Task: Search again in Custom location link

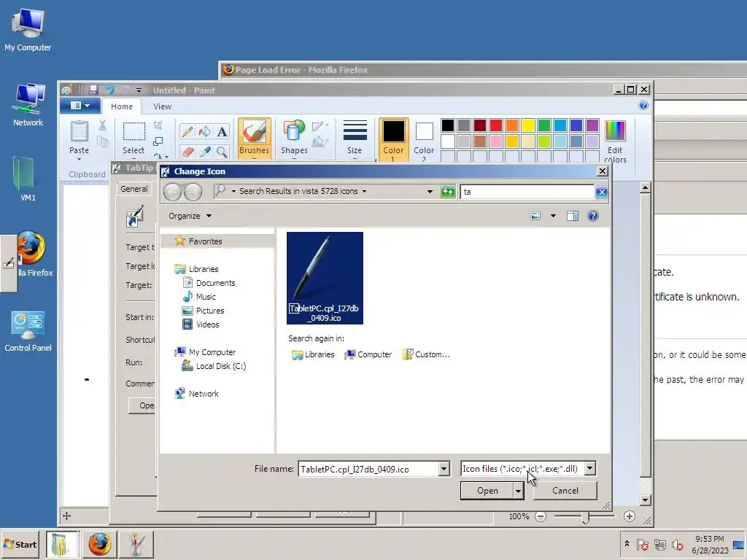Action: coord(426,355)
